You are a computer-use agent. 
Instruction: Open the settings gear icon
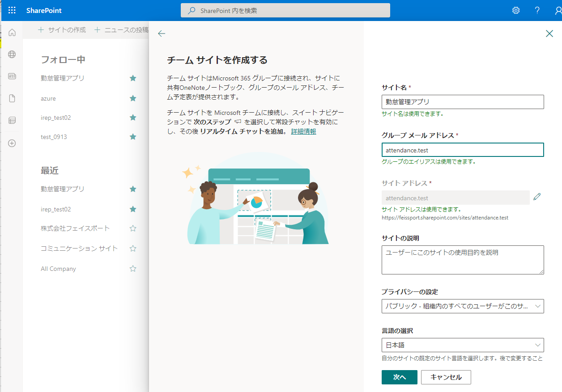click(x=516, y=10)
